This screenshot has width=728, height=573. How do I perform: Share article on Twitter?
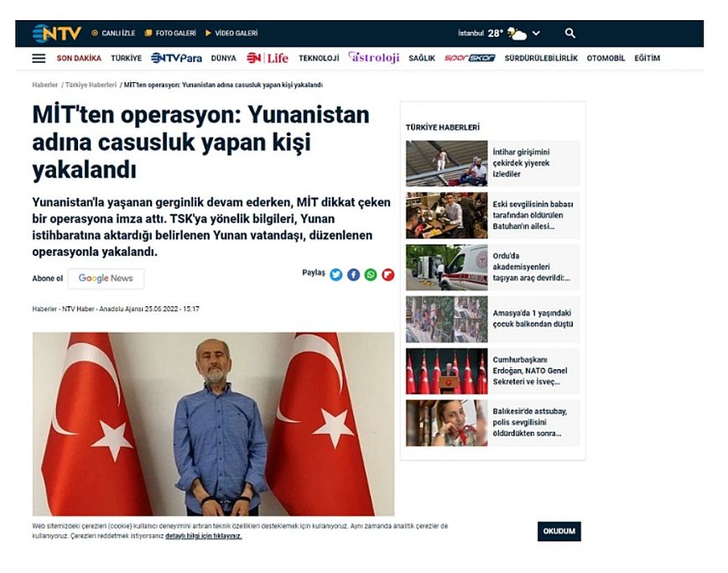pos(336,275)
